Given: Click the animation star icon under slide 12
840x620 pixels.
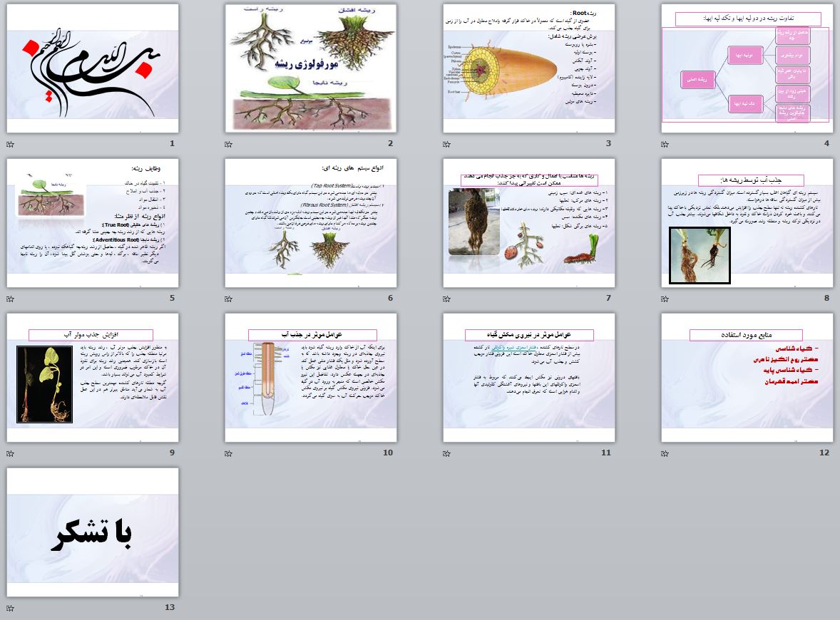Looking at the screenshot, I should [x=665, y=453].
